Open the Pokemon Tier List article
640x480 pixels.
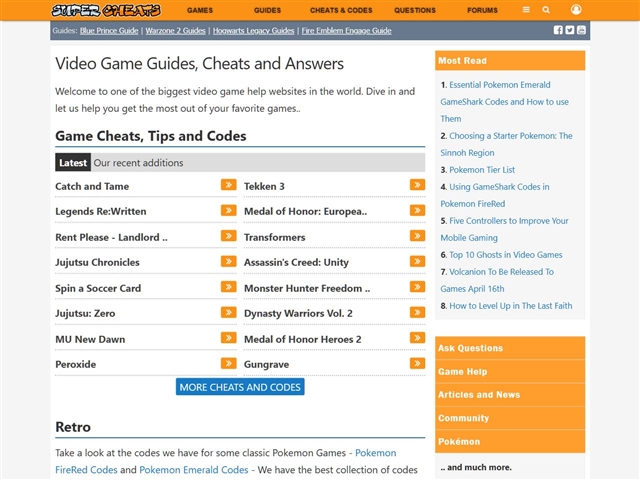tap(482, 170)
